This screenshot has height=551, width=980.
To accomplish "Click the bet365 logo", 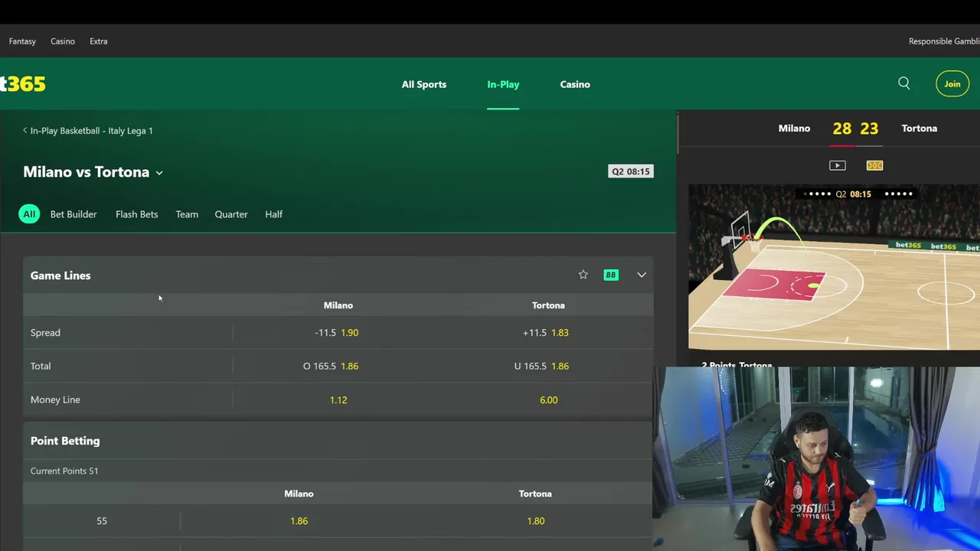I will (x=23, y=83).
